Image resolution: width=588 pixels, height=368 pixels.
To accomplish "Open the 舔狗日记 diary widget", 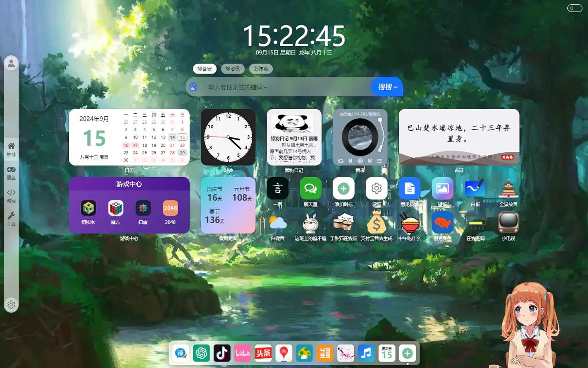I will (294, 137).
